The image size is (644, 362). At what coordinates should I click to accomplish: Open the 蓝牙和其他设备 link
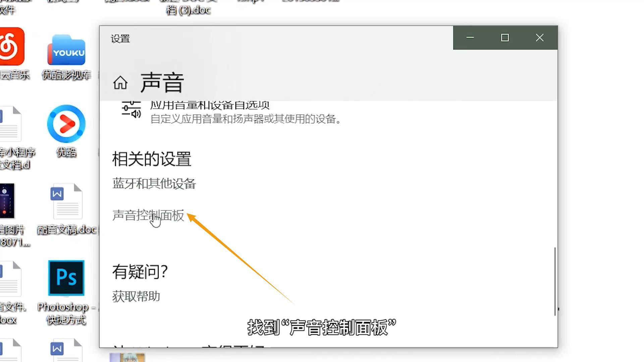[154, 184]
